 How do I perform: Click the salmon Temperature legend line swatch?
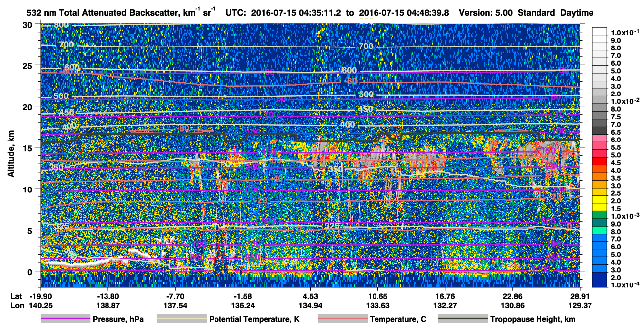342,319
